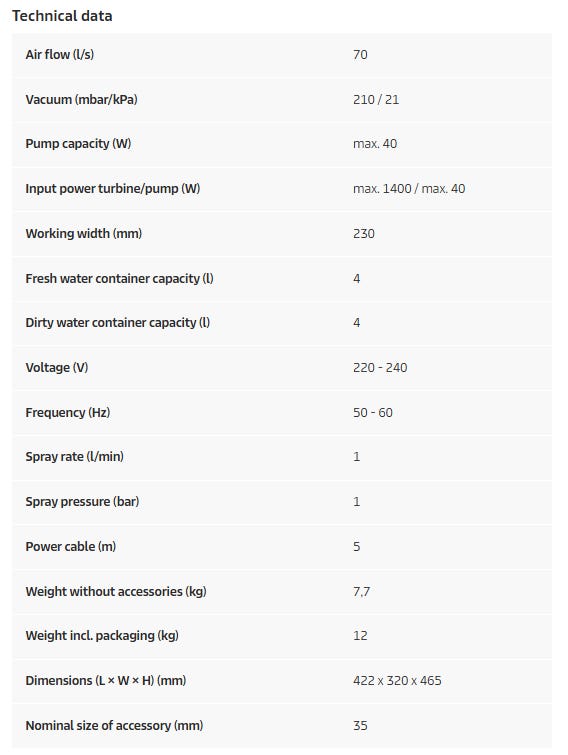The width and height of the screenshot is (568, 755).
Task: Select the Pump capacity (W) label
Action: [x=78, y=143]
